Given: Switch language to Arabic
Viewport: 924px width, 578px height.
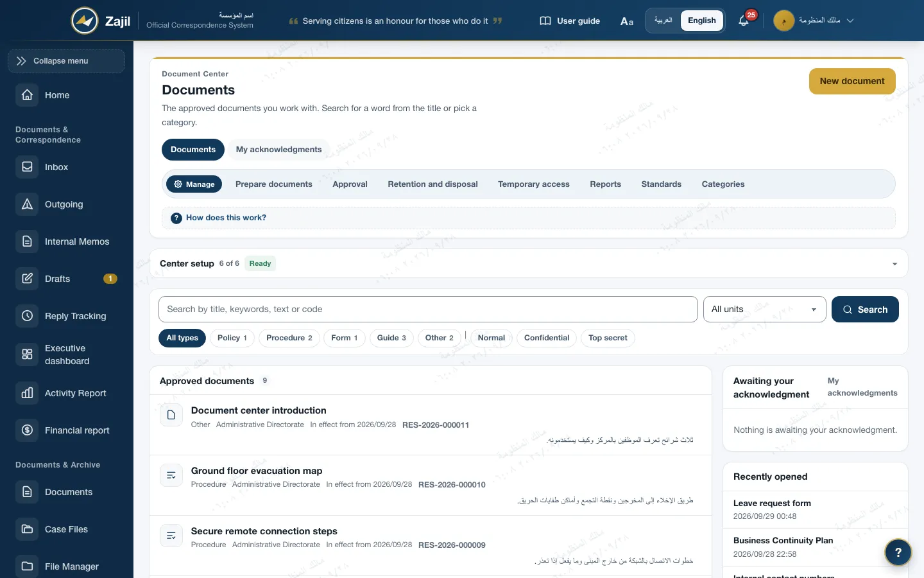Looking at the screenshot, I should click(663, 21).
